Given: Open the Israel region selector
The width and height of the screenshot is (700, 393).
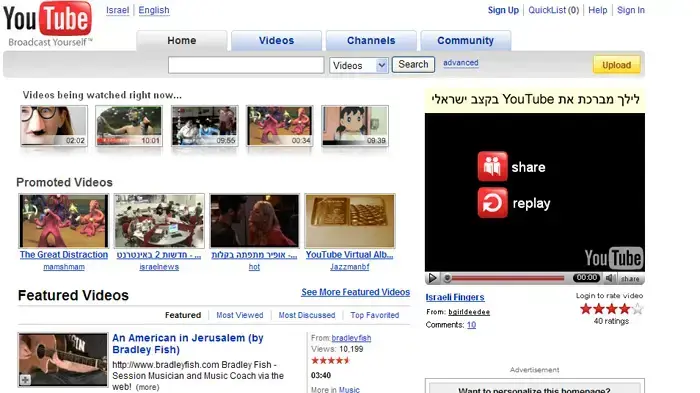Looking at the screenshot, I should 117,10.
